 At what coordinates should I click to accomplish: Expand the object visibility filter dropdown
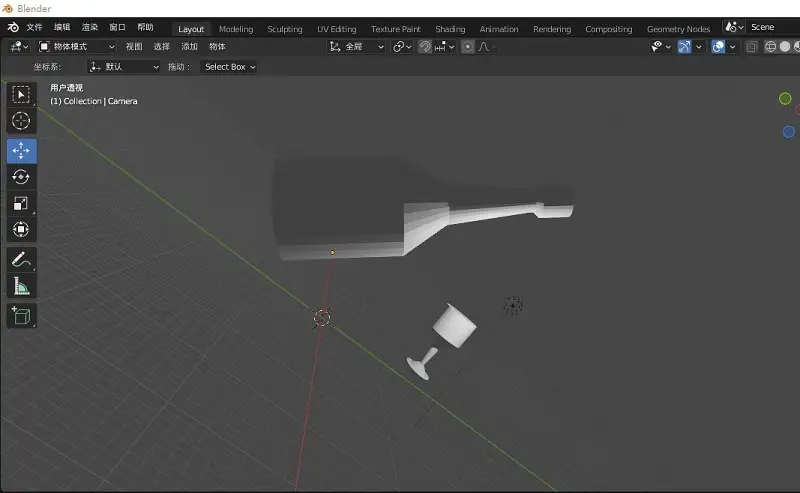pos(661,47)
